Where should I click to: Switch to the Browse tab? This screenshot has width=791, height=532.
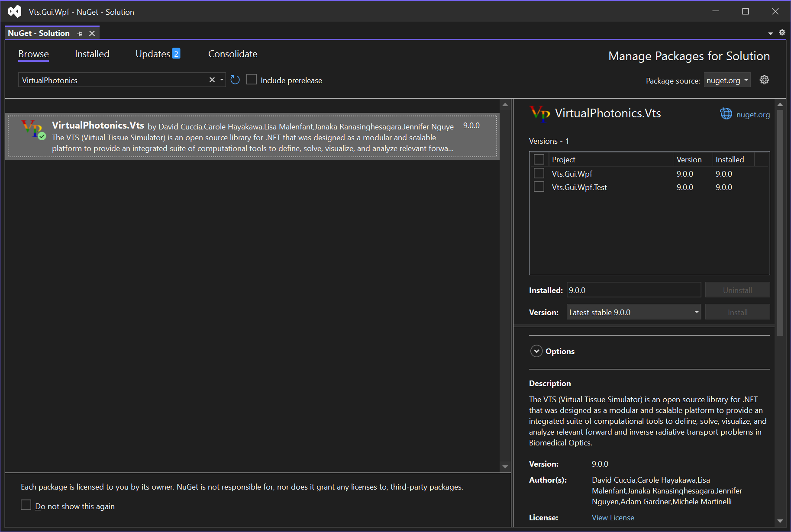coord(33,54)
